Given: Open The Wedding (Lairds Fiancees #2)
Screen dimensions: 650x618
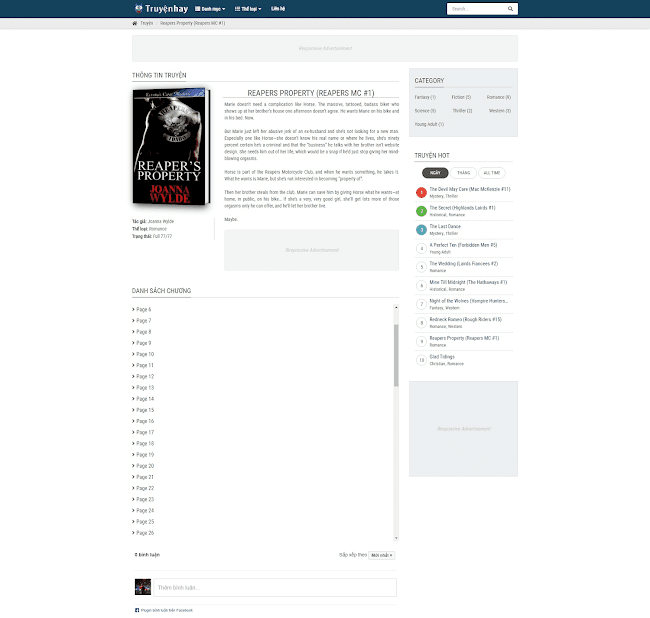Looking at the screenshot, I should tap(463, 264).
